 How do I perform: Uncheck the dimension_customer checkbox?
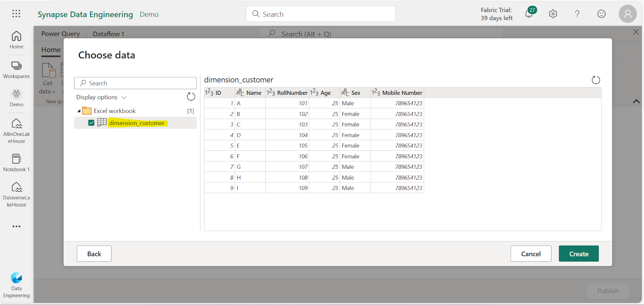point(91,123)
